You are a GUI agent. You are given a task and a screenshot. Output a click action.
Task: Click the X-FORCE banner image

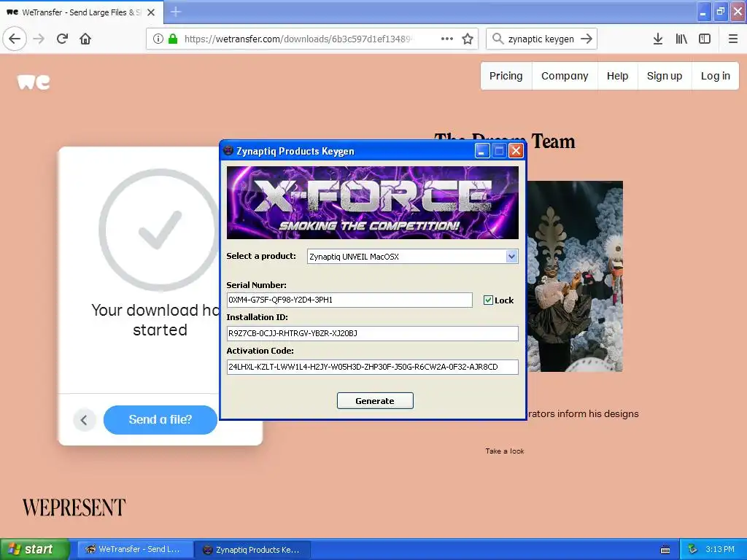pyautogui.click(x=373, y=203)
